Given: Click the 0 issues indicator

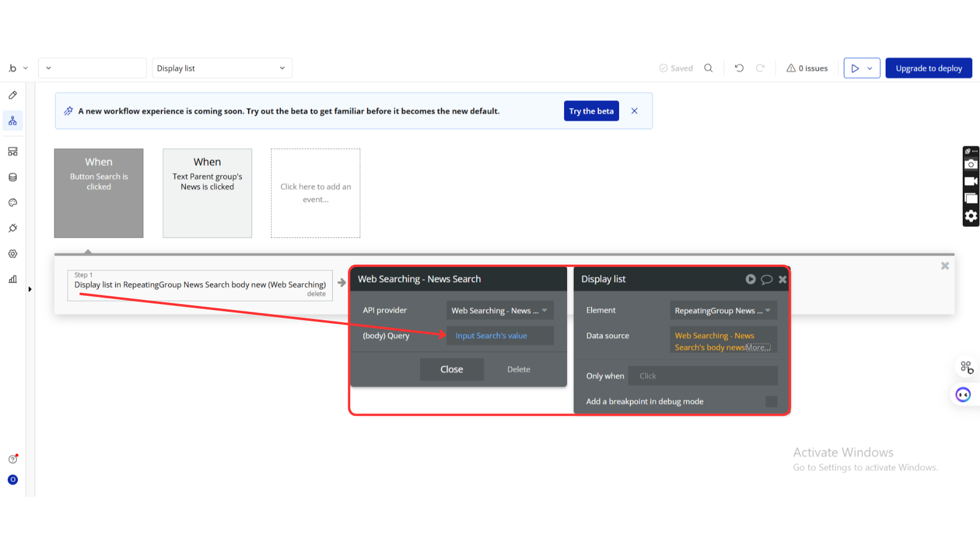Looking at the screenshot, I should [807, 68].
